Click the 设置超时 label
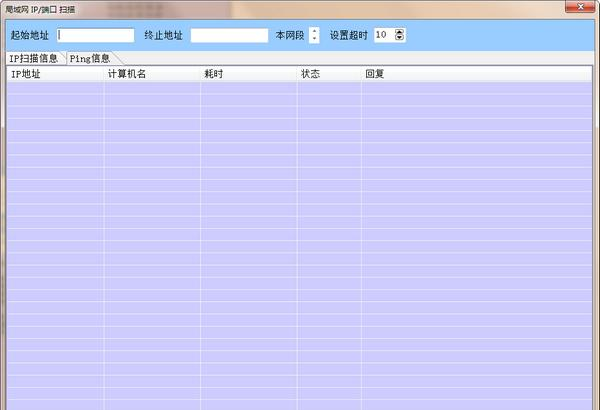Image resolution: width=600 pixels, height=410 pixels. (x=349, y=35)
